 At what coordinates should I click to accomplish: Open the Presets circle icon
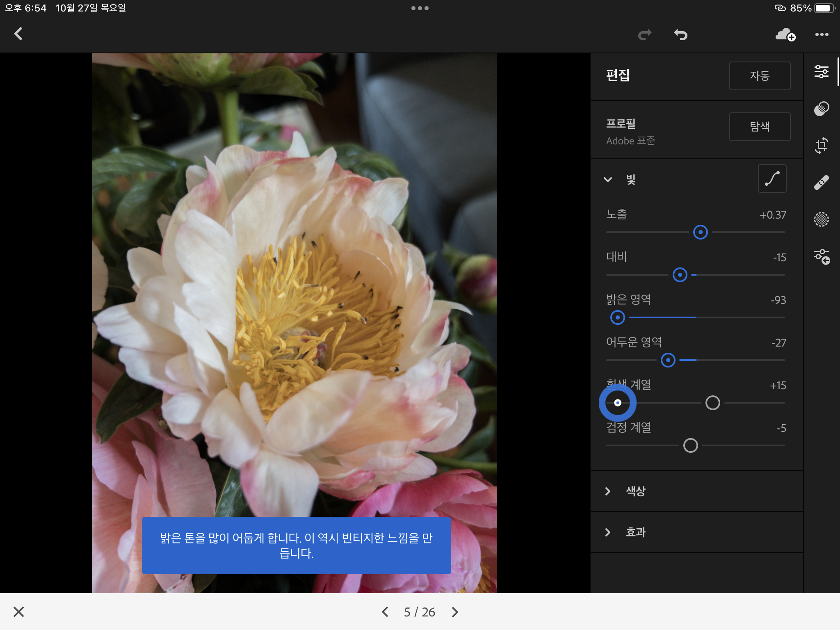(x=821, y=219)
